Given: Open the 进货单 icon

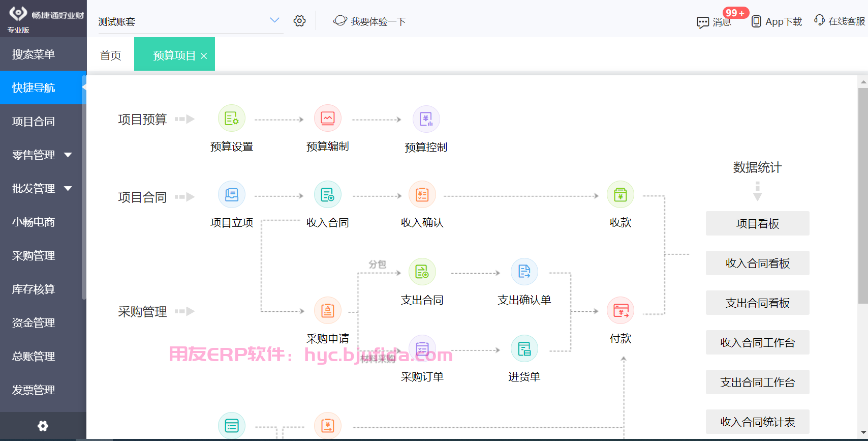Looking at the screenshot, I should tap(524, 348).
